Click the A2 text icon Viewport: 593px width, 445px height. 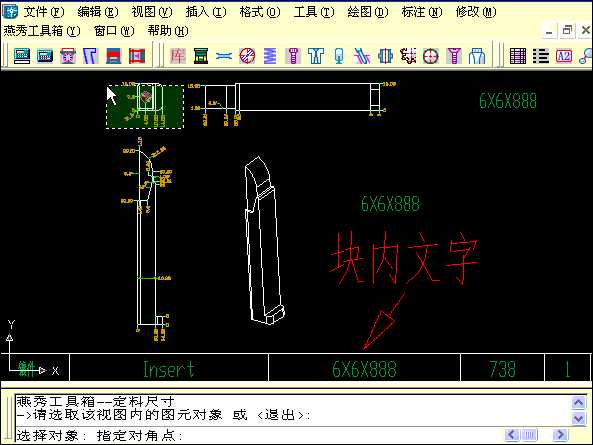pyautogui.click(x=564, y=56)
